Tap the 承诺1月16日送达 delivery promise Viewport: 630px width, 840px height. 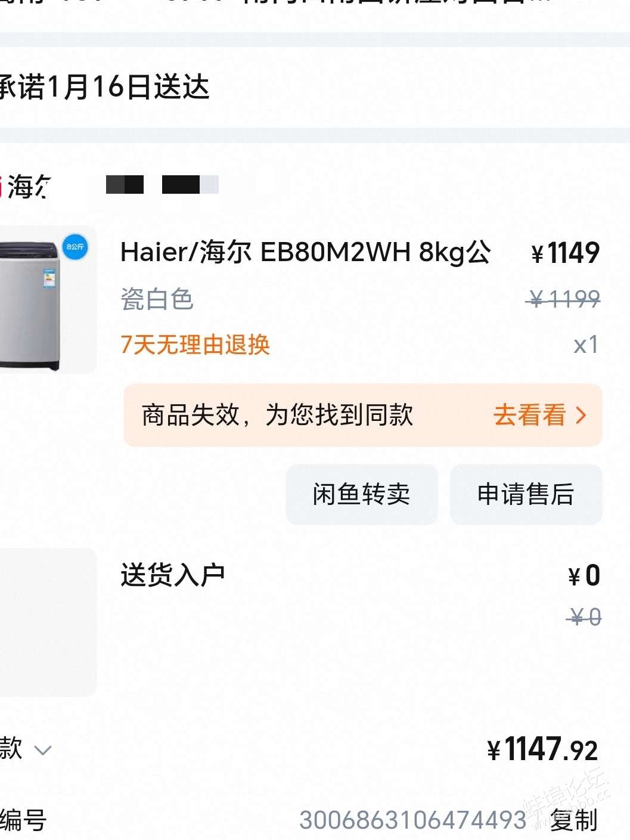104,87
